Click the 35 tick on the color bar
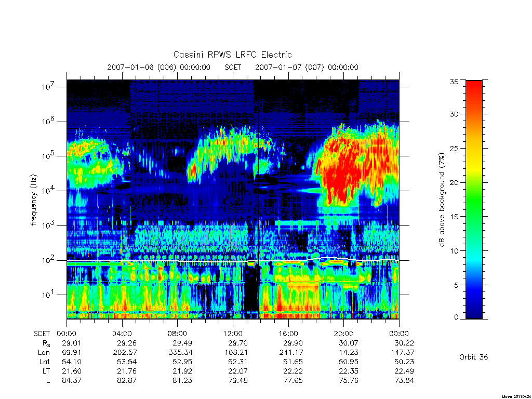 click(454, 82)
